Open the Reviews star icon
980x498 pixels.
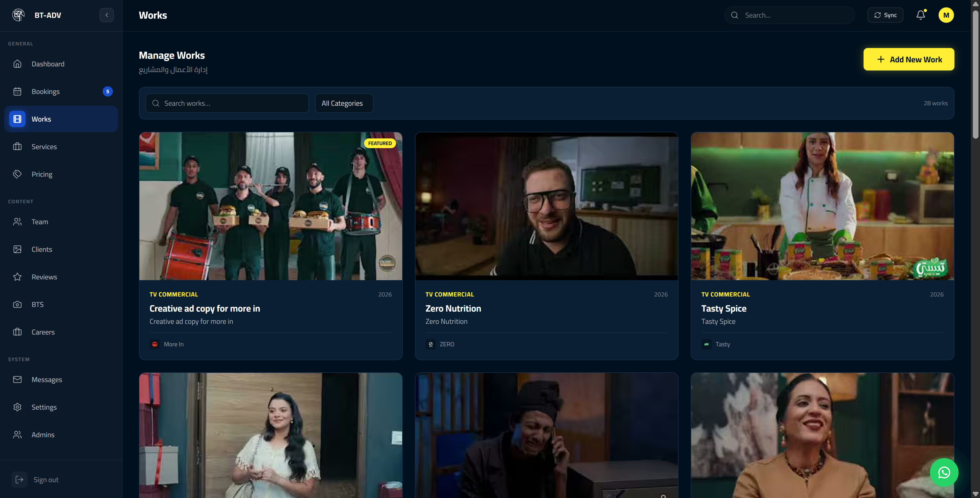tap(18, 277)
